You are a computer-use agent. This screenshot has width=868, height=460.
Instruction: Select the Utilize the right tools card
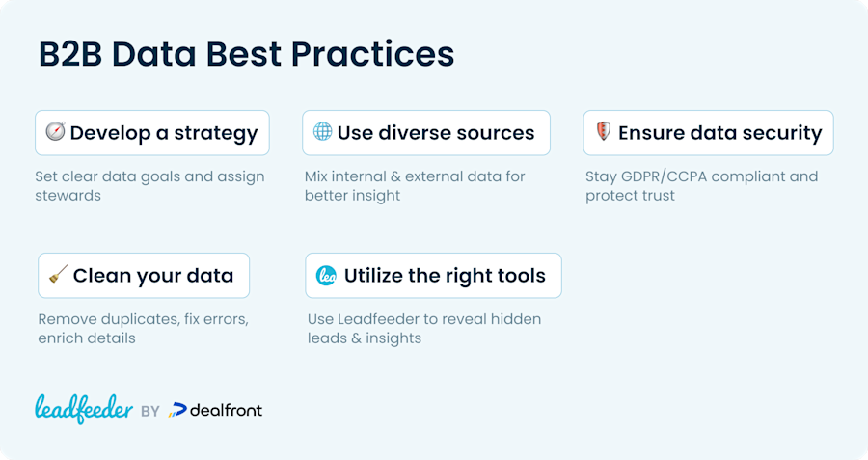[x=433, y=276]
